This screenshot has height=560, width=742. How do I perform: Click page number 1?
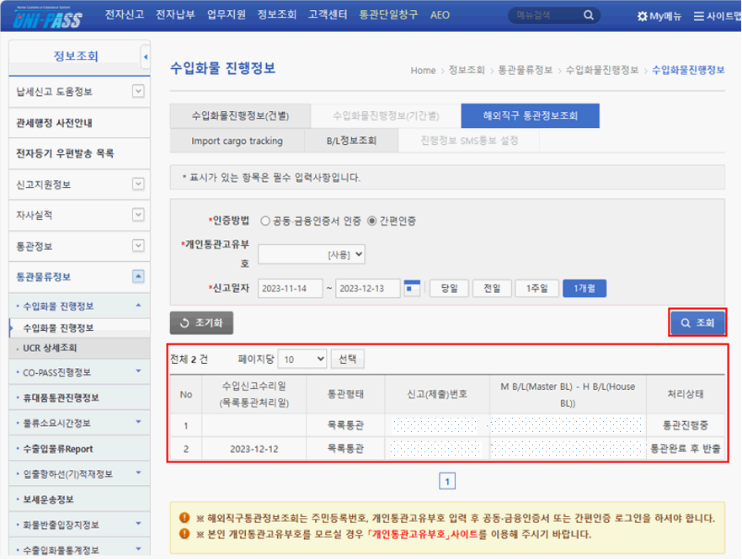[x=447, y=482]
